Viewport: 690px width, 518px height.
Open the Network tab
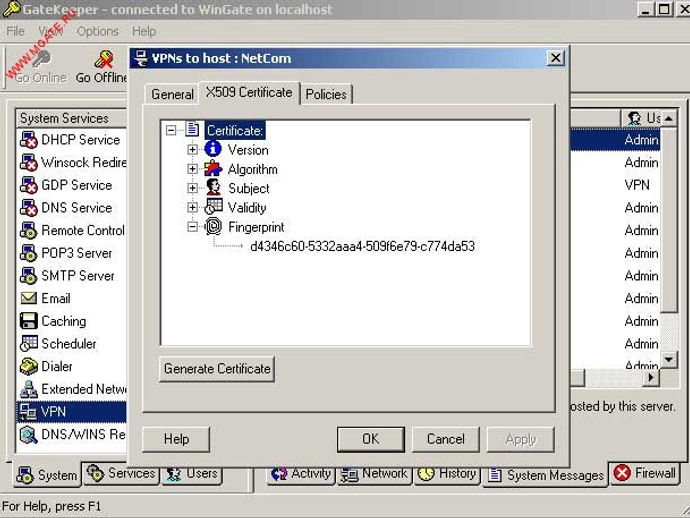coord(374,474)
